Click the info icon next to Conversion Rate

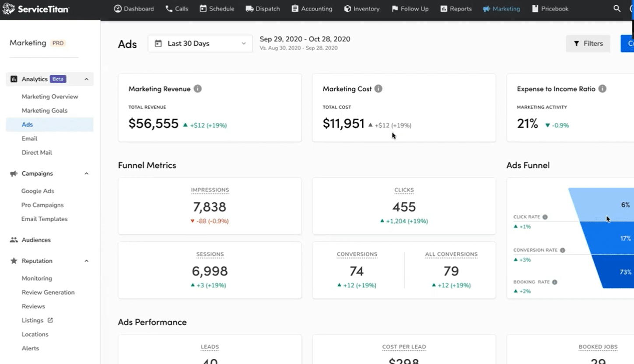point(563,250)
